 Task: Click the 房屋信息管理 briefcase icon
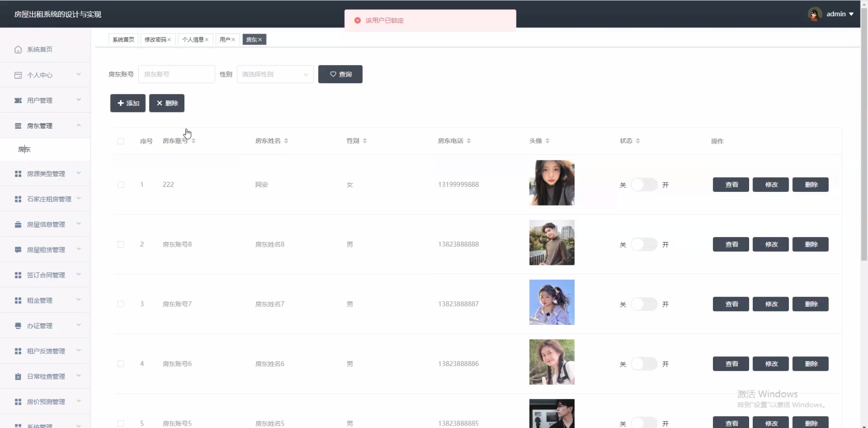click(18, 224)
